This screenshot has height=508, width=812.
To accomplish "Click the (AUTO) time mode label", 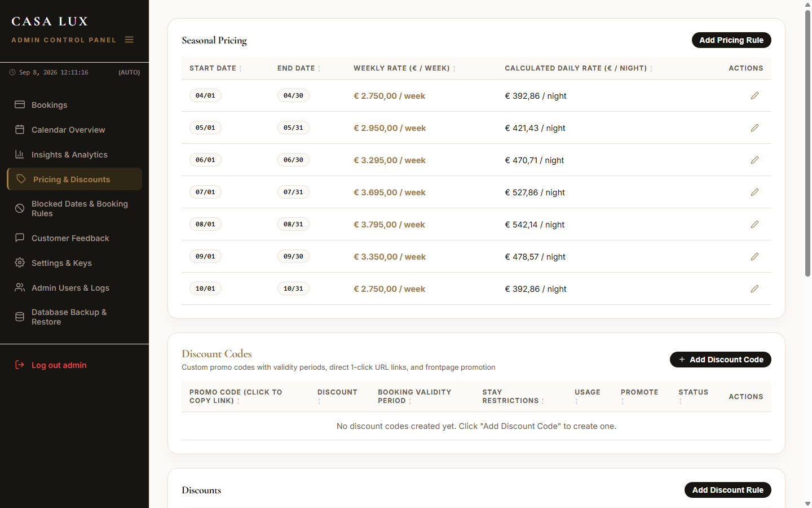I will click(x=129, y=72).
